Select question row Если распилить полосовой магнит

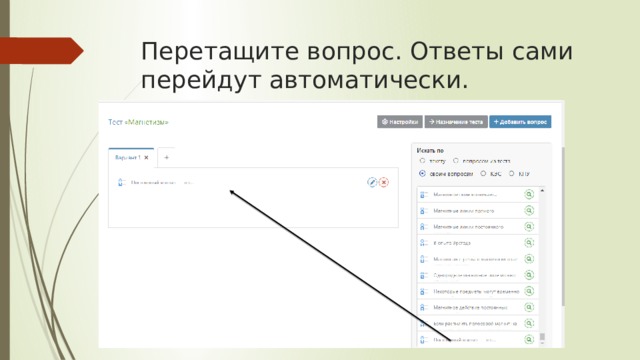click(x=478, y=323)
